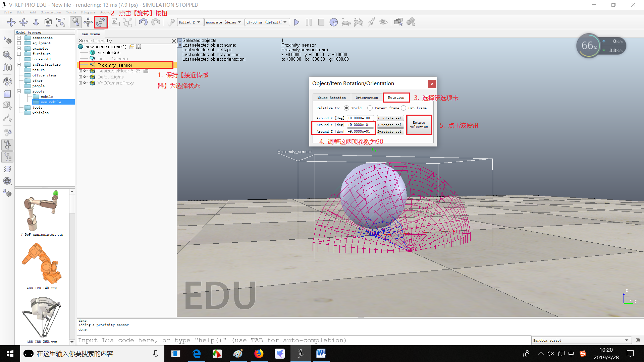Open the Bullet physics engine dropdown
Screen dimensions: 644x362
click(x=190, y=22)
